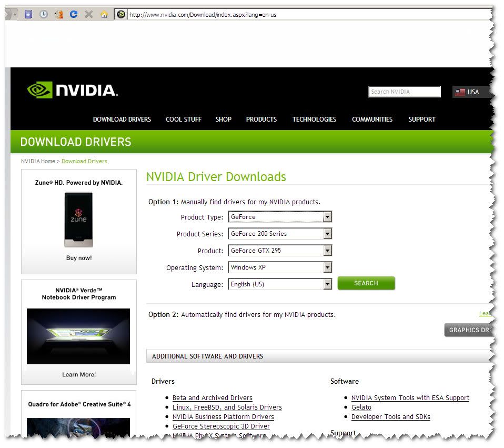
Task: Open the bookmarks star icon
Action: coord(28,14)
